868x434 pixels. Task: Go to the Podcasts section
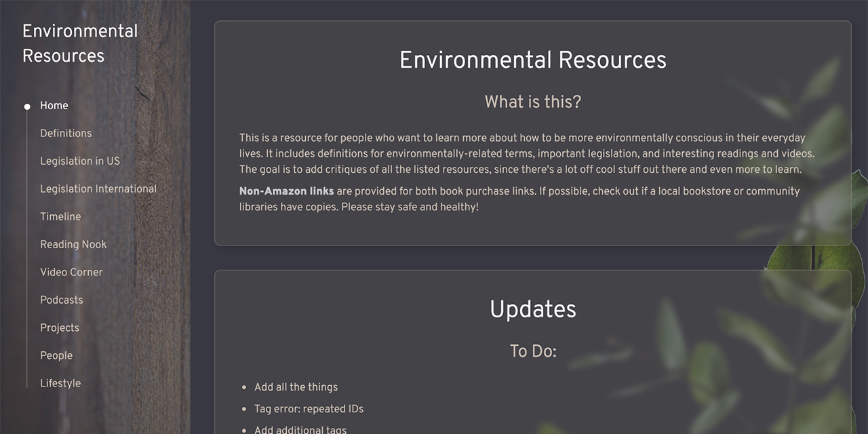62,300
